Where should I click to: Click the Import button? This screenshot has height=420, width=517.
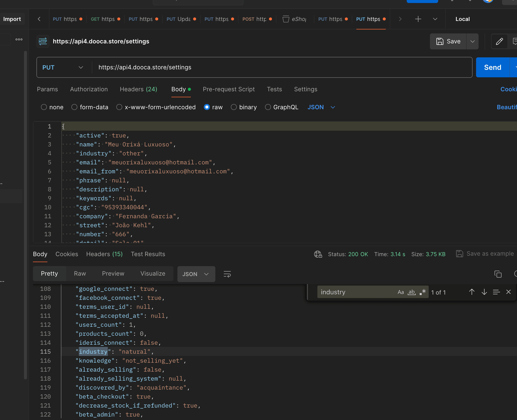click(x=12, y=19)
